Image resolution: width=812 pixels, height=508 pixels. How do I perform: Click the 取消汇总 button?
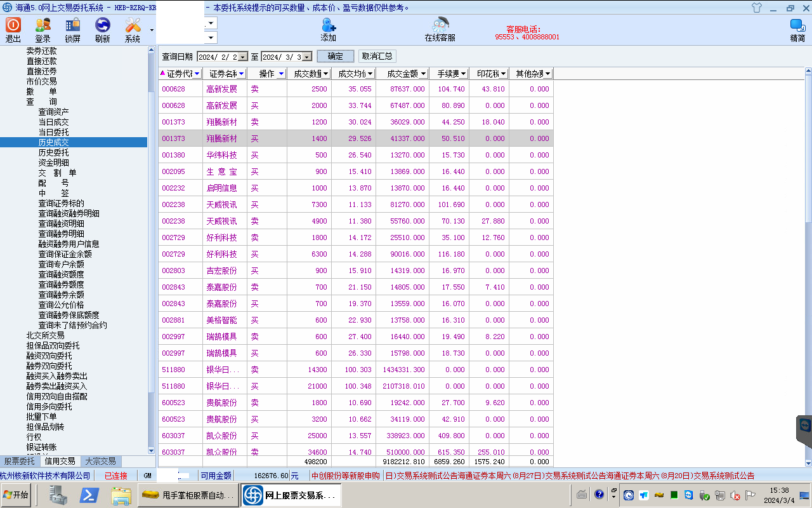pyautogui.click(x=377, y=56)
